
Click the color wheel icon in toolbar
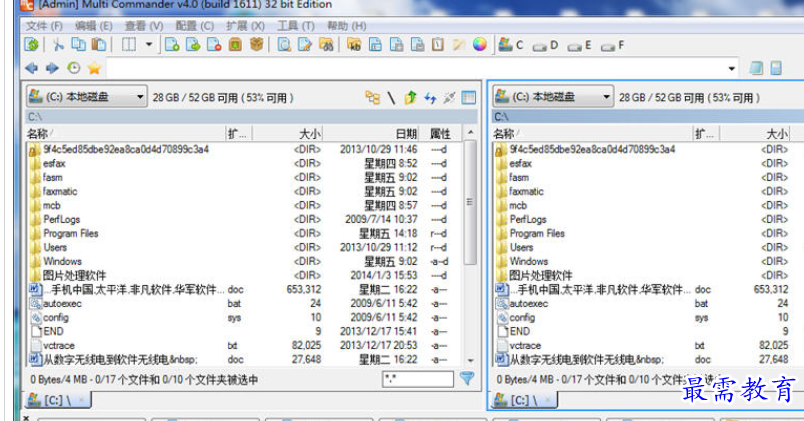479,45
